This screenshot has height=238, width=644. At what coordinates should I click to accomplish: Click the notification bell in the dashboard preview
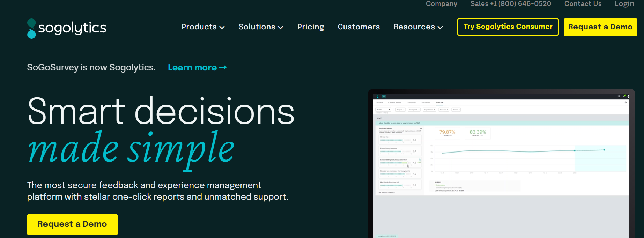click(x=624, y=96)
